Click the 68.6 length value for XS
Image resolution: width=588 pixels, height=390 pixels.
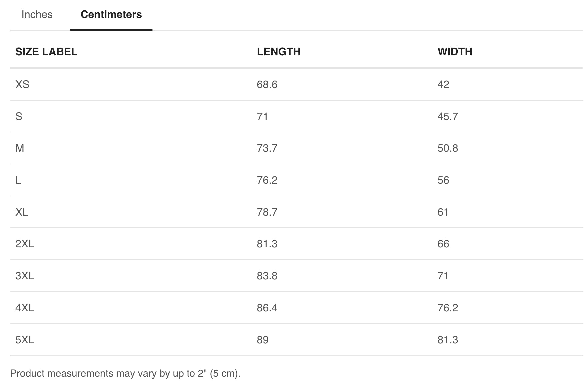pyautogui.click(x=267, y=84)
